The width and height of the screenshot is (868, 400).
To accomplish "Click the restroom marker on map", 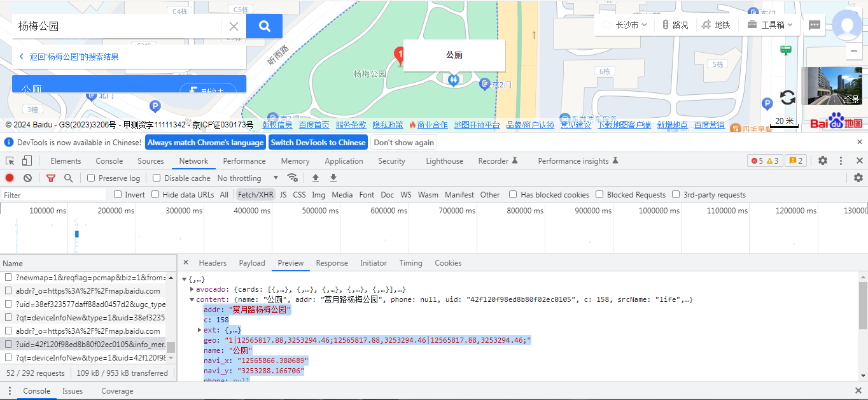I will pos(453,80).
